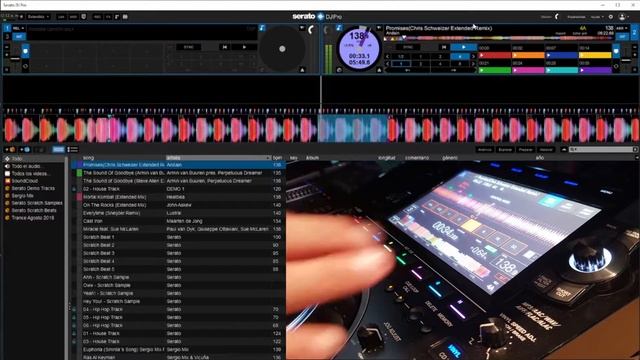
Task: Switch library to the simple list view
Action: point(58,149)
